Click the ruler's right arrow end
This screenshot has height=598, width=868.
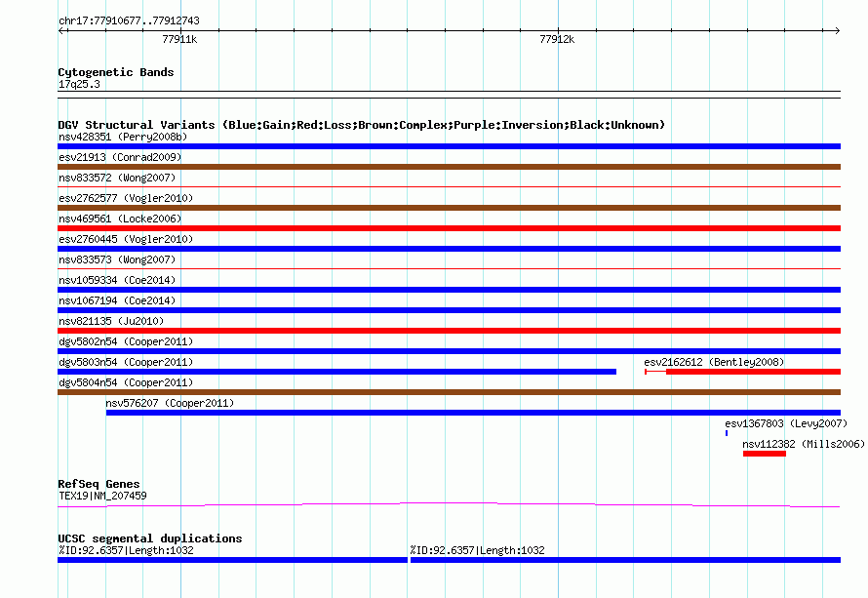837,31
